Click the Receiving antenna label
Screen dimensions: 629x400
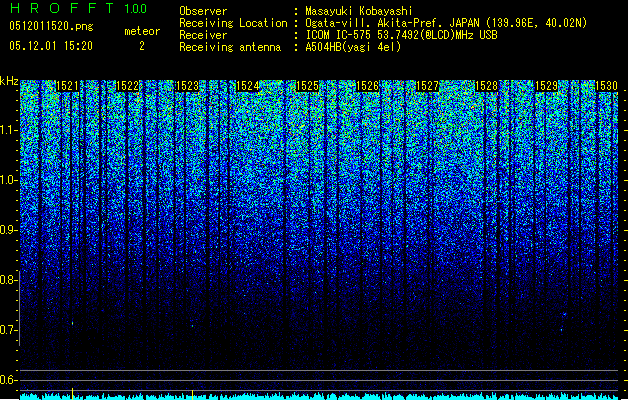pos(230,47)
